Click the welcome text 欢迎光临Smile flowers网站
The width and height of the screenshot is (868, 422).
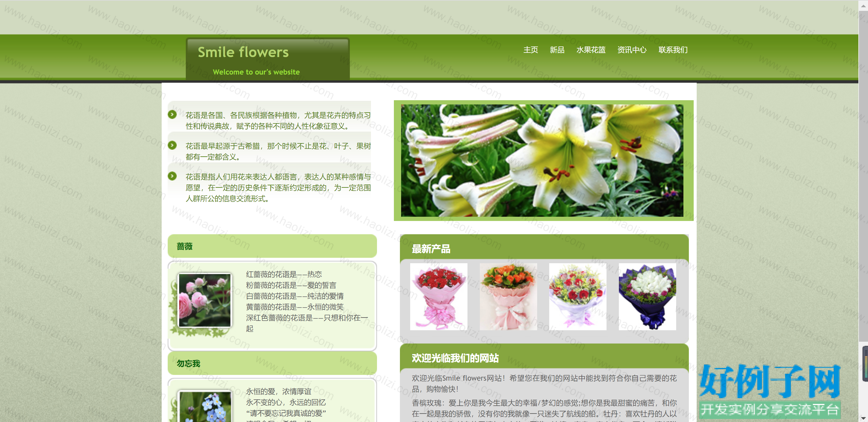pos(544,384)
